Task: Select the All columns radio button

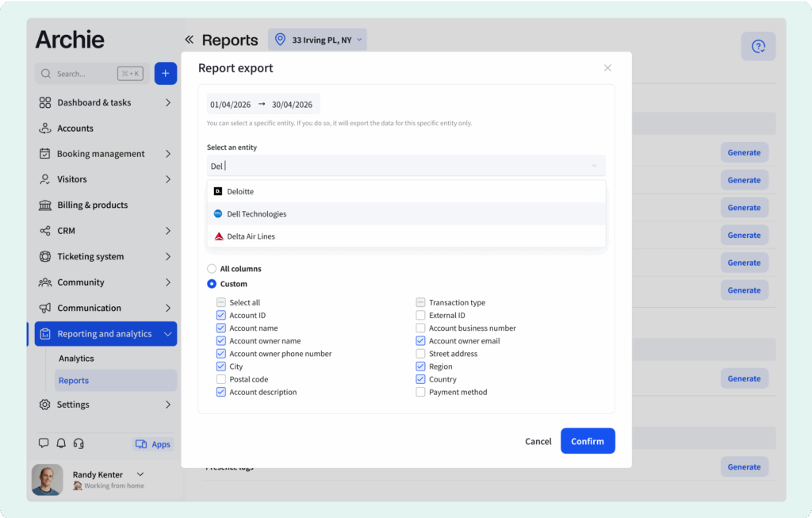Action: pos(212,269)
